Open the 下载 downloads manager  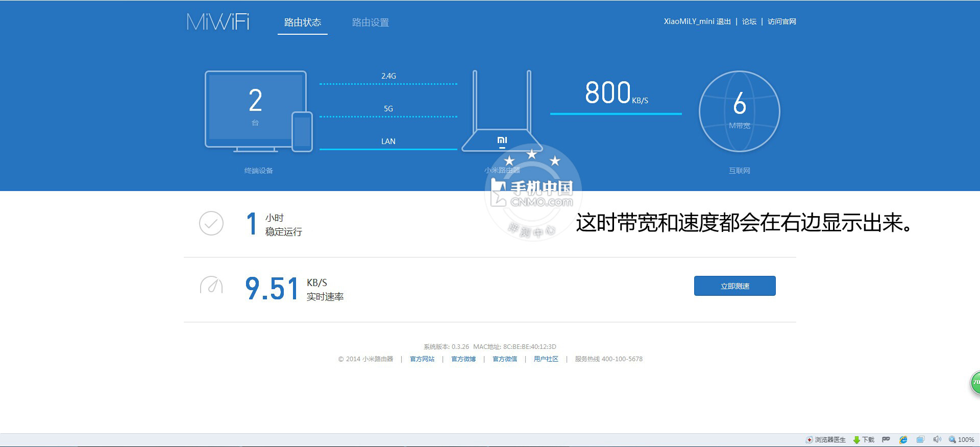864,440
